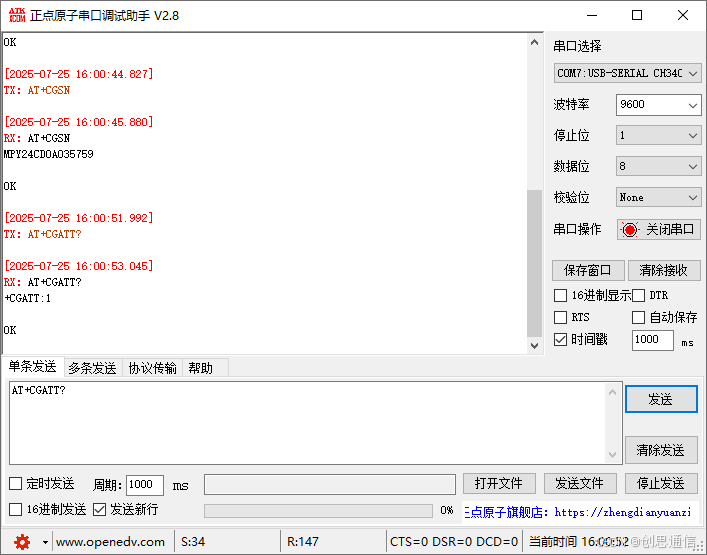Enable the 16进制显示 checkbox

click(560, 296)
